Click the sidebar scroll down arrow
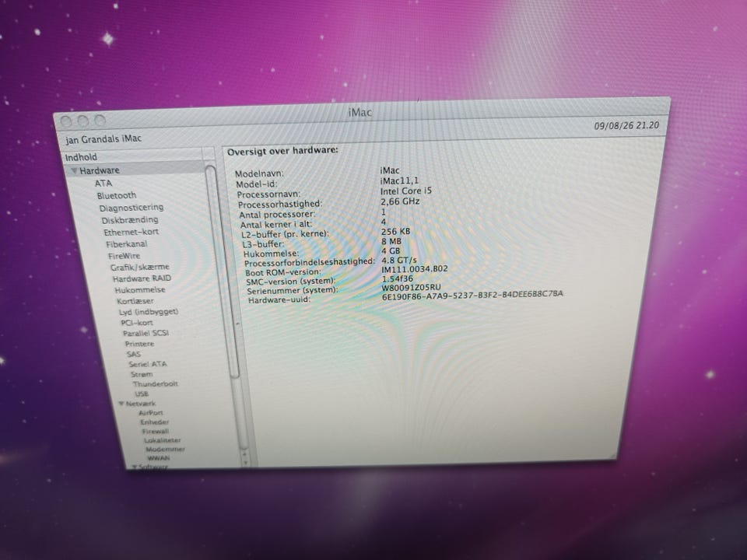The image size is (747, 560). click(x=246, y=462)
